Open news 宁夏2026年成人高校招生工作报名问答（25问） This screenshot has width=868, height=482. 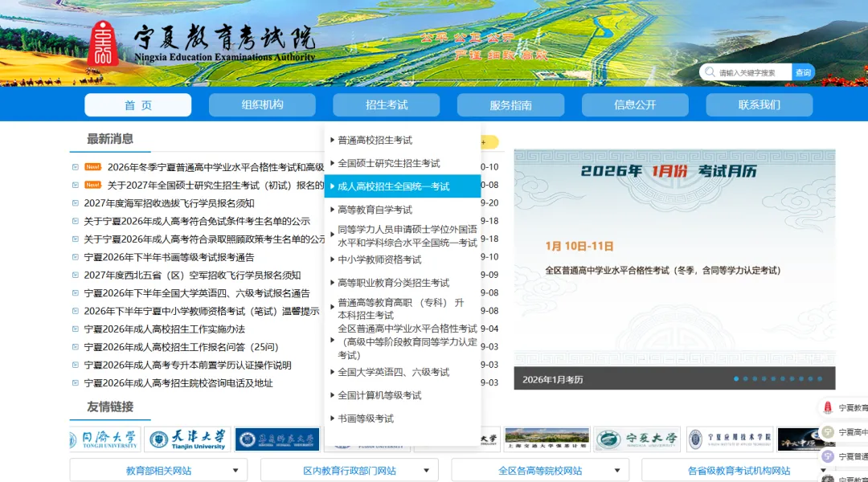[x=181, y=347]
